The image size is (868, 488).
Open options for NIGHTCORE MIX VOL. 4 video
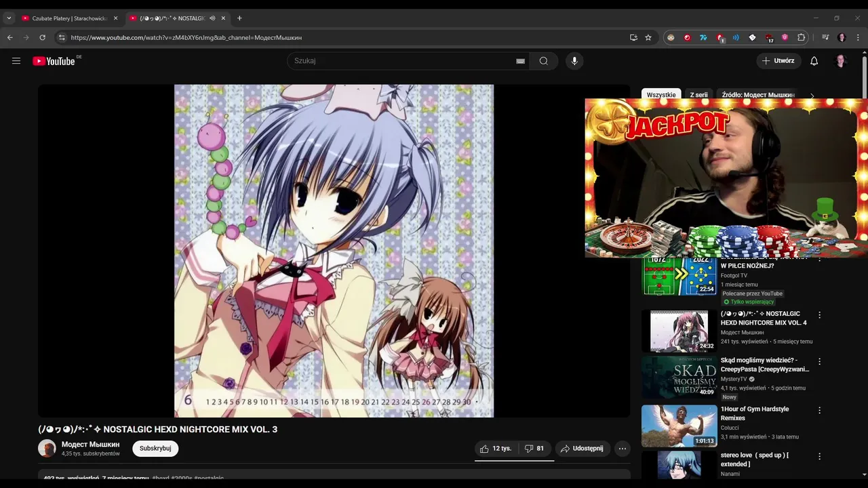819,315
